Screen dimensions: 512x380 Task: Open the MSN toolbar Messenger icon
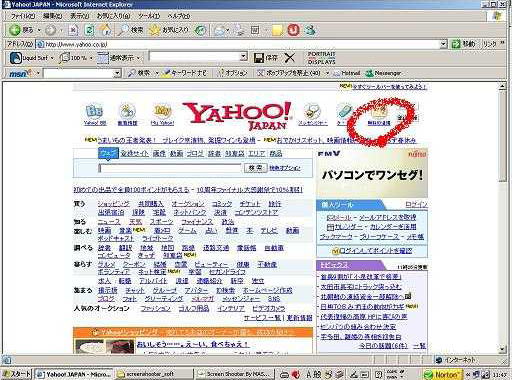point(383,73)
